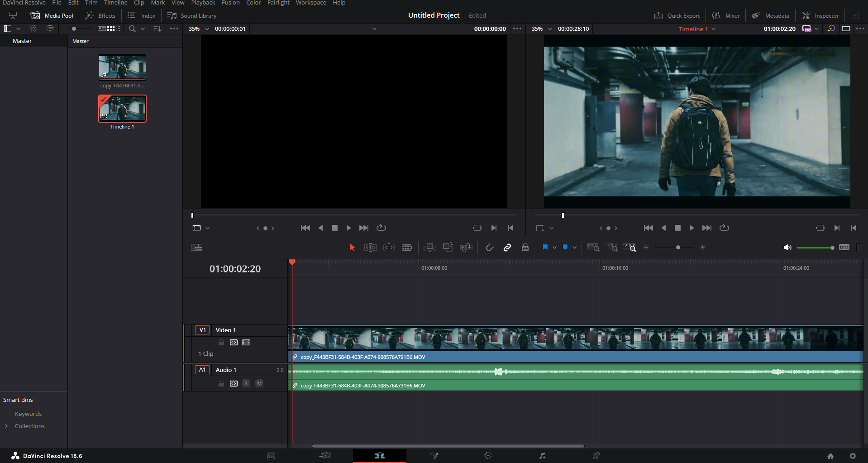Viewport: 868px width, 463px height.
Task: Toggle the DIM audio button
Action: coord(844,247)
